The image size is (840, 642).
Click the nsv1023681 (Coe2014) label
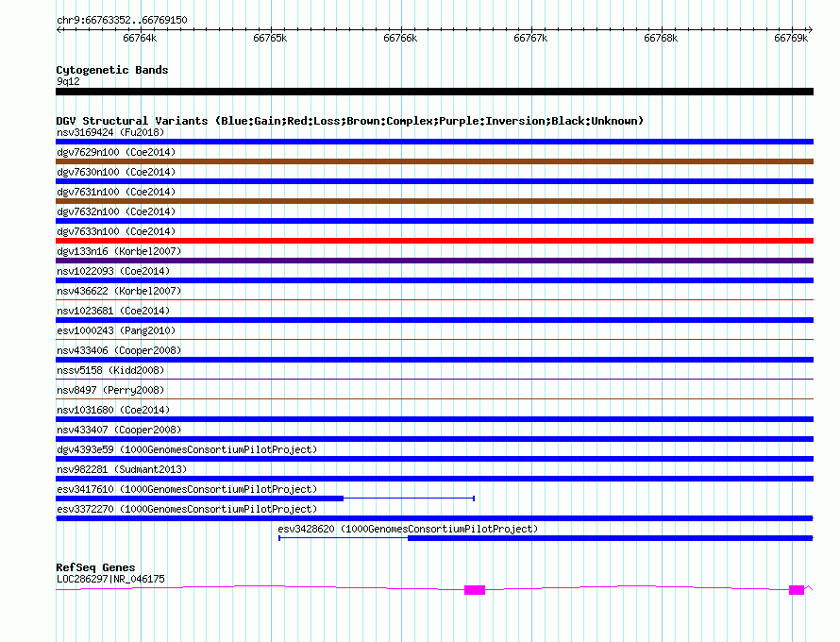[113, 311]
